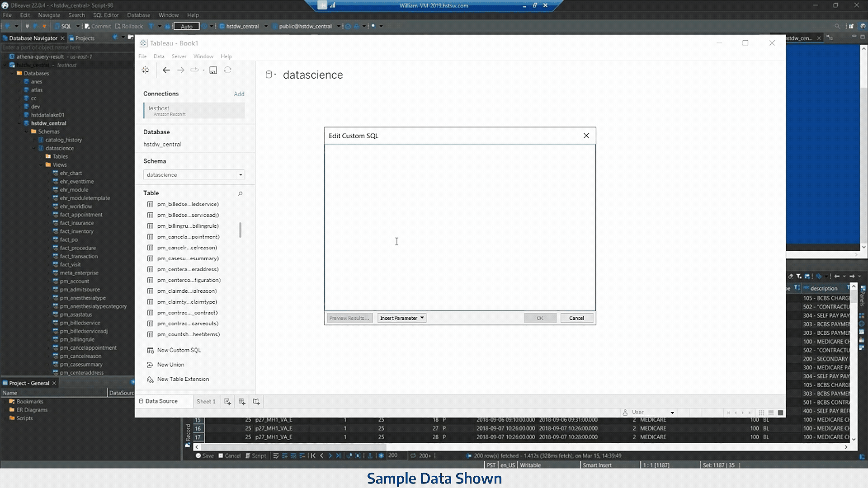Select the testhost Amazon Redshift connection
Image resolution: width=868 pixels, height=488 pixels.
tap(194, 111)
